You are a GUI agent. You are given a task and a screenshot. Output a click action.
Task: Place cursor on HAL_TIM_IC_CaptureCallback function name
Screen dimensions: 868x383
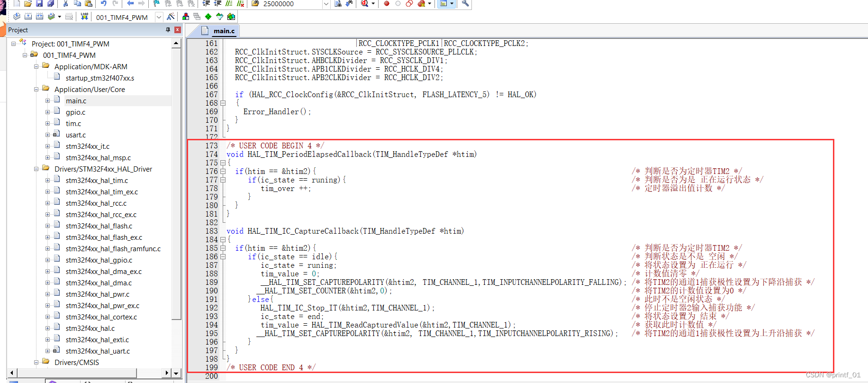(x=303, y=231)
